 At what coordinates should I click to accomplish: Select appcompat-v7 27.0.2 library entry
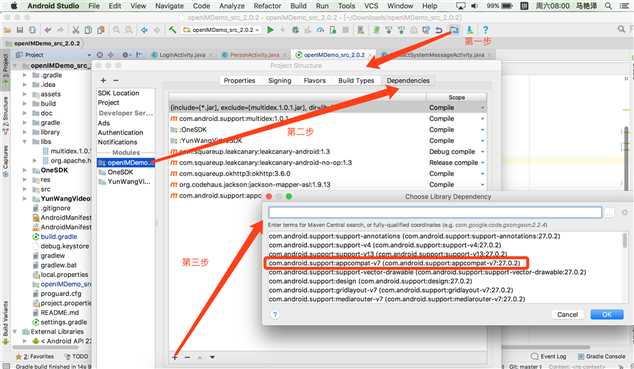tap(395, 263)
